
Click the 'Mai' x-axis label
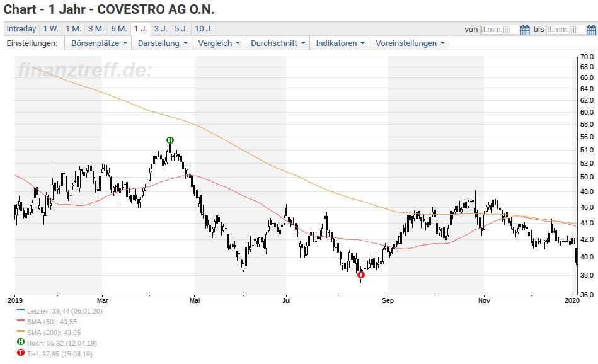tap(195, 300)
